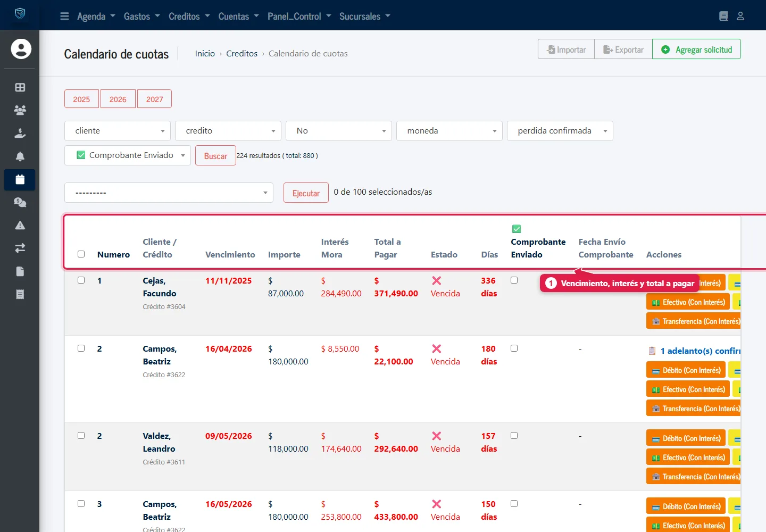The image size is (766, 532).
Task: Filter by year 2025
Action: click(x=81, y=99)
